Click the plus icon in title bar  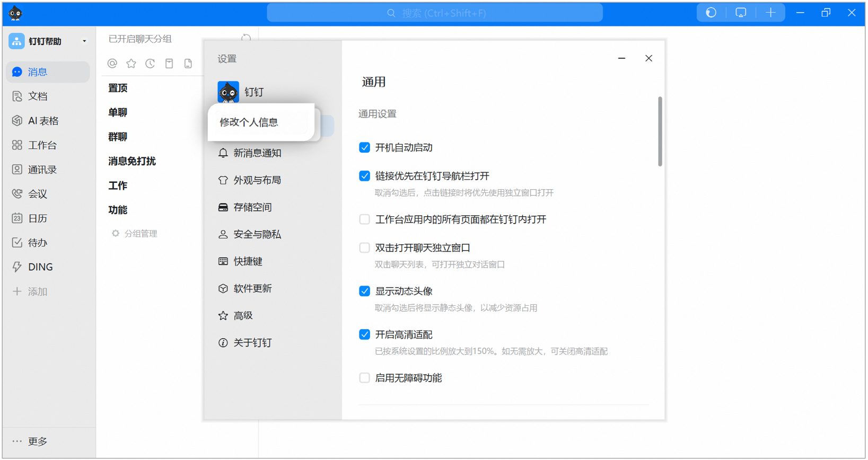pos(770,13)
